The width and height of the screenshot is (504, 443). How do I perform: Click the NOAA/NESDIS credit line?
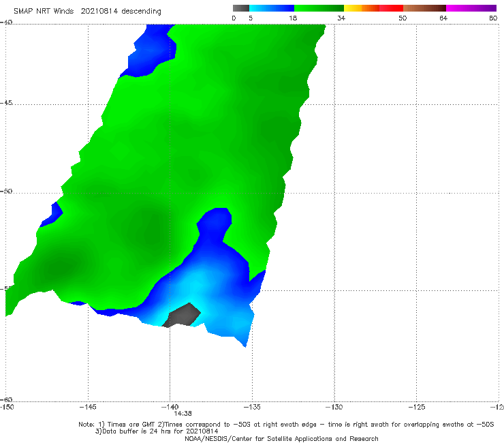pos(281,438)
